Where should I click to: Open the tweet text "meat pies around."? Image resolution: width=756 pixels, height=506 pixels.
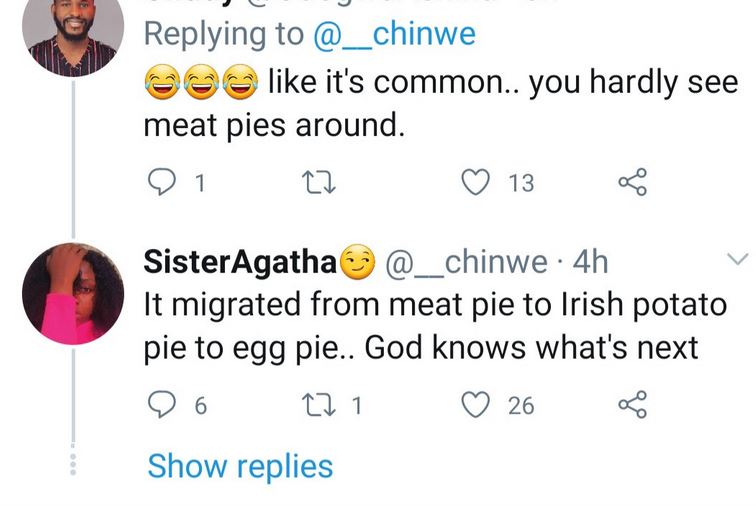[x=272, y=125]
